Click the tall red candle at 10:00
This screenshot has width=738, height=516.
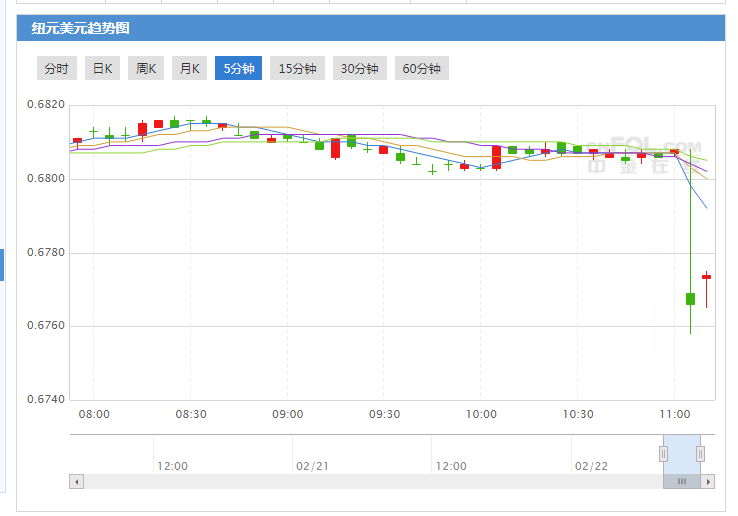496,157
